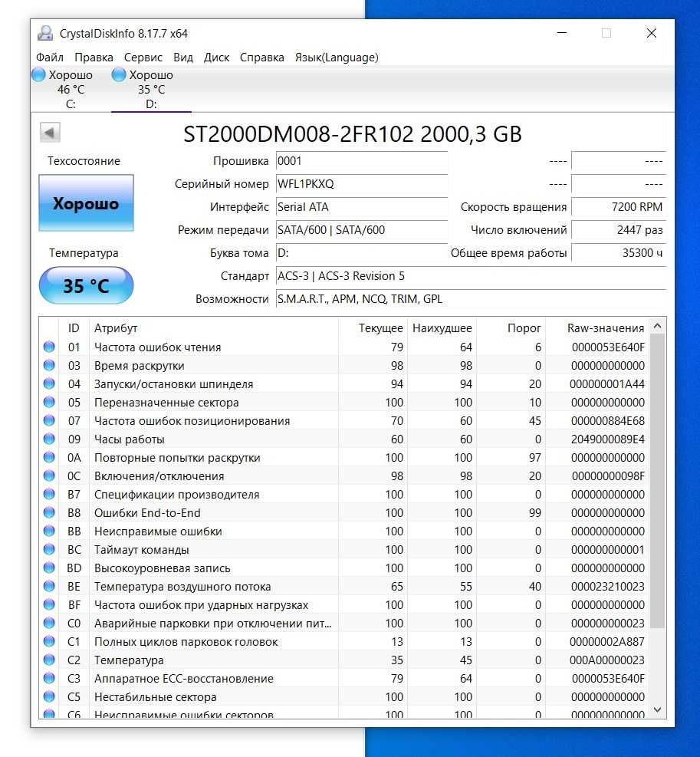Select the Таймаут команды row text
This screenshot has width=700, height=757.
tap(141, 549)
